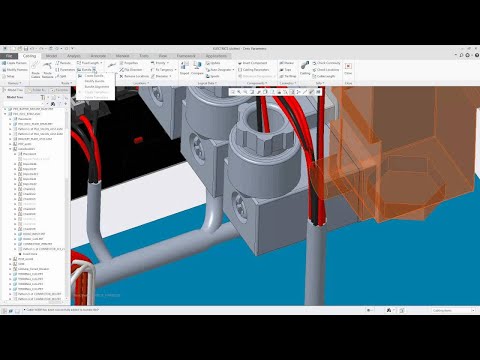Switch to the Analysis ribbon tab

tap(74, 56)
